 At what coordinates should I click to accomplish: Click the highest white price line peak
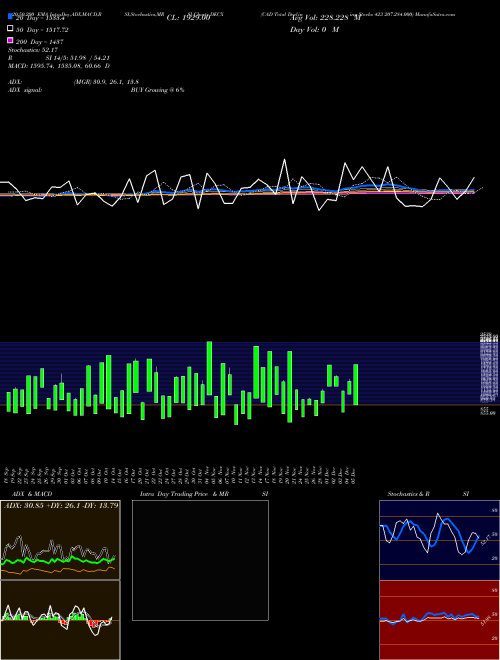pyautogui.click(x=285, y=160)
